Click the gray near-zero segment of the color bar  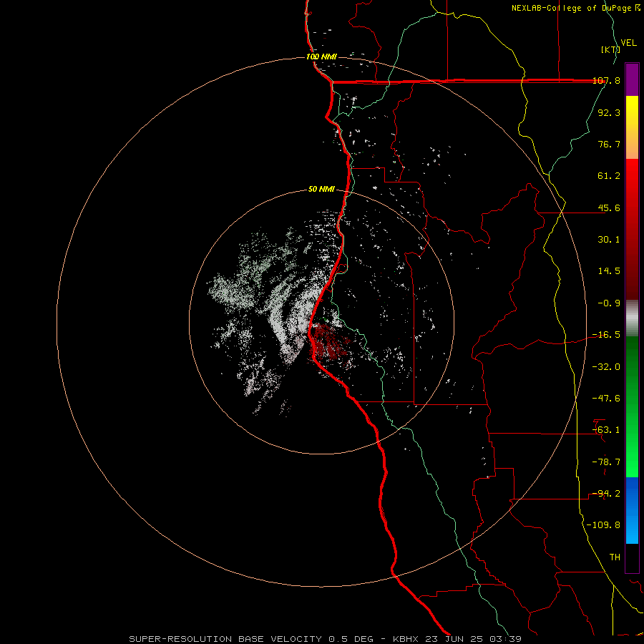click(x=632, y=318)
